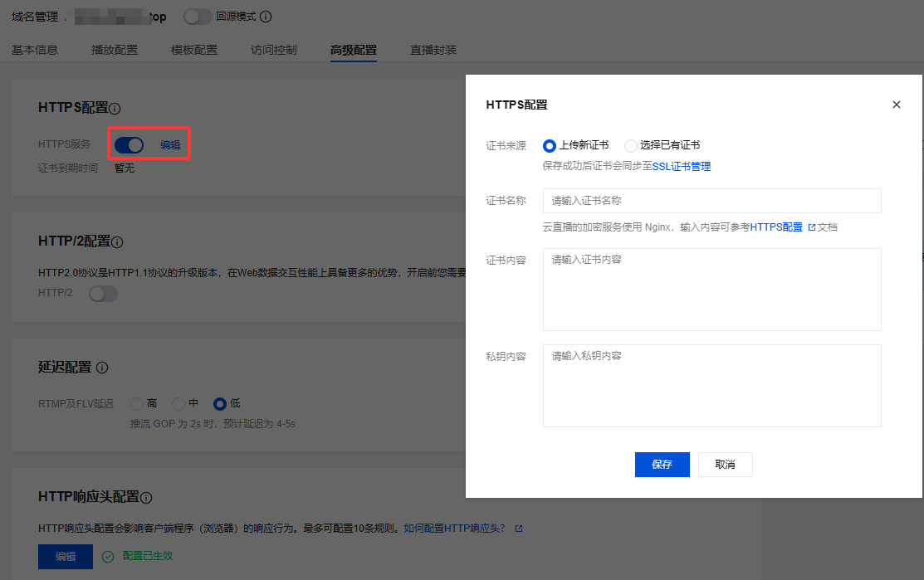Enable the HTTP/2 switch
Image resolution: width=924 pixels, height=580 pixels.
pyautogui.click(x=103, y=294)
